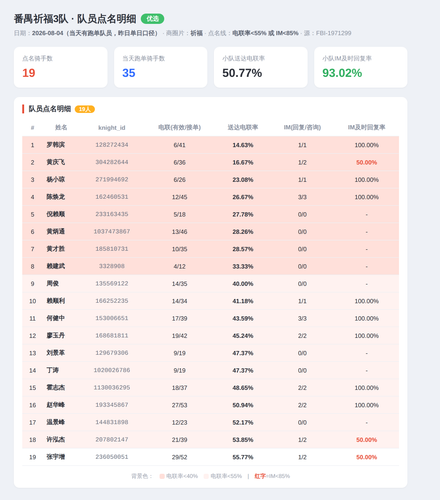Click the 送达电联率 column header
The width and height of the screenshot is (440, 500).
tap(243, 127)
